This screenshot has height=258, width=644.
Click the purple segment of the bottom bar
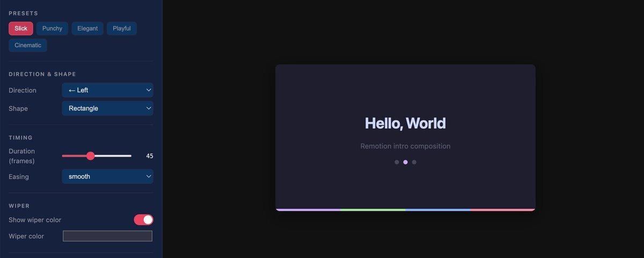coord(308,210)
